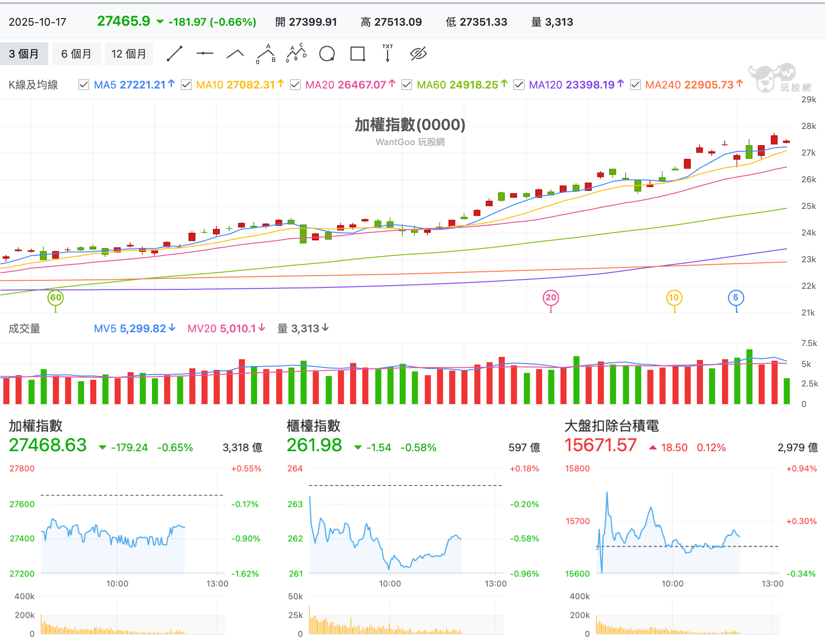Select the 0-A-B-C-D five-point wave tool
This screenshot has height=644, width=825.
[296, 53]
